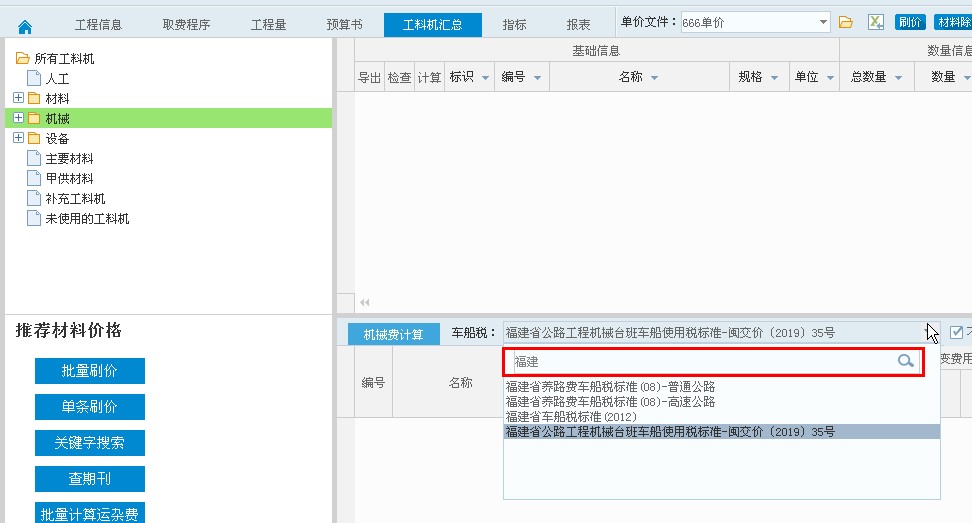Click the 数量 column header

(943, 77)
